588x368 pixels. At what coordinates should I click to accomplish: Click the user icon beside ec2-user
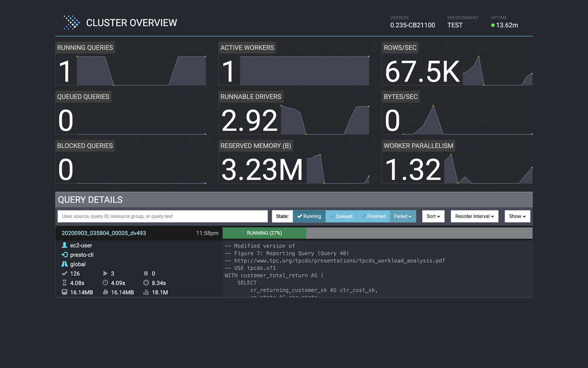point(64,245)
